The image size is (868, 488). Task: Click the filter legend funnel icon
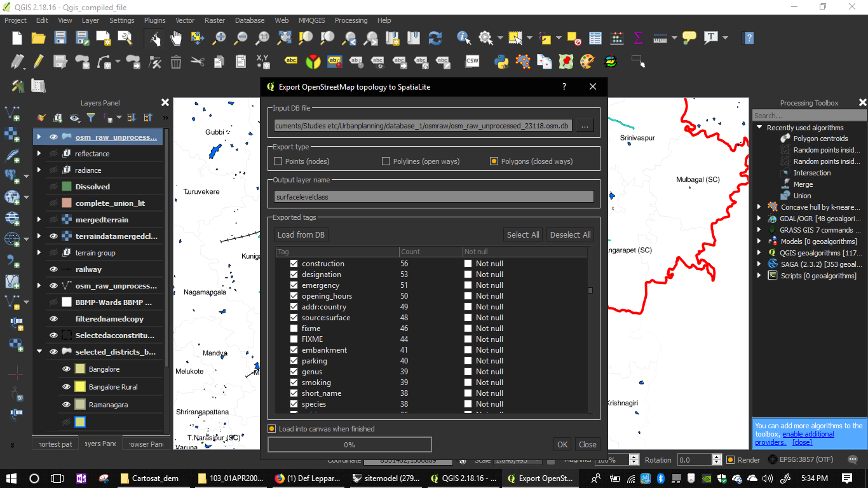(90, 118)
